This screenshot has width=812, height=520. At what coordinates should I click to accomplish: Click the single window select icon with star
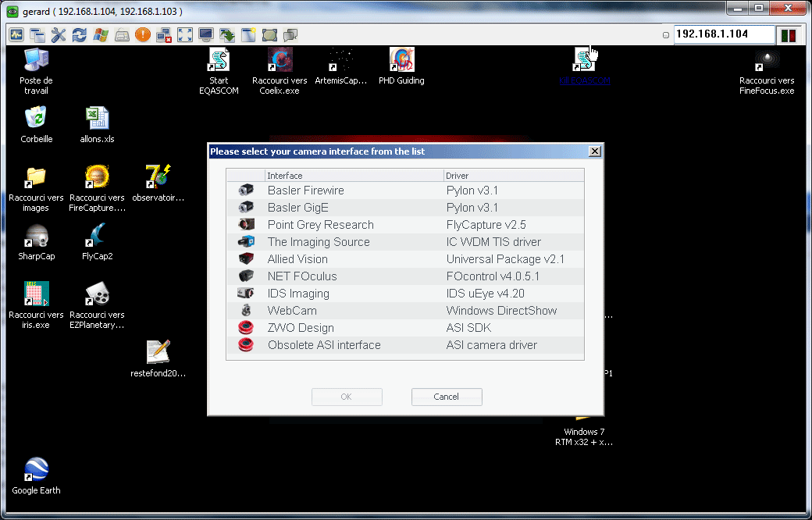[248, 34]
